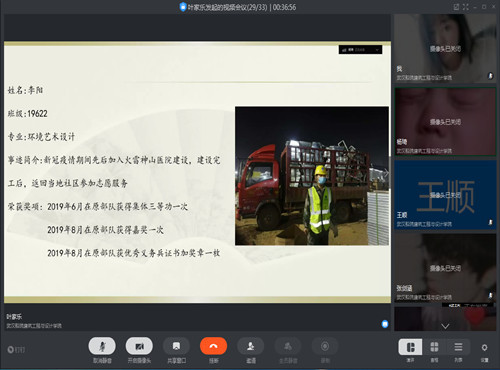This screenshot has height=370, width=500.
Task: Open the invite participants icon
Action: click(251, 346)
